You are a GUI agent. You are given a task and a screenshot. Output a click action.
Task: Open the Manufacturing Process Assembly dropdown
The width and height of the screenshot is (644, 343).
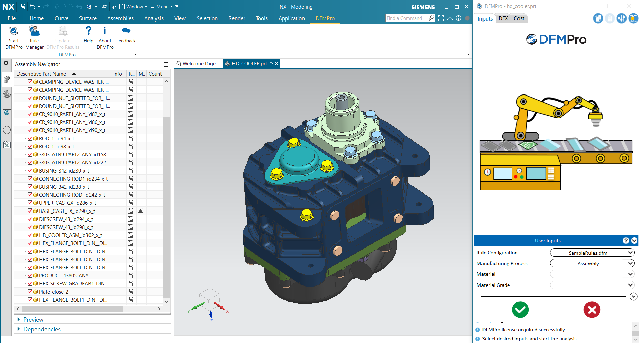pyautogui.click(x=592, y=263)
